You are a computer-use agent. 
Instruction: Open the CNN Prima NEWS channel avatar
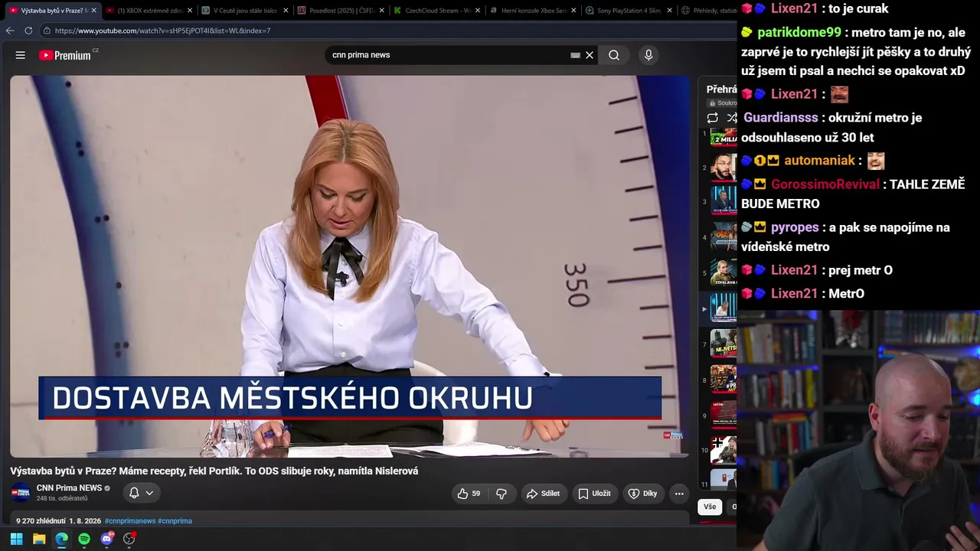tap(21, 493)
